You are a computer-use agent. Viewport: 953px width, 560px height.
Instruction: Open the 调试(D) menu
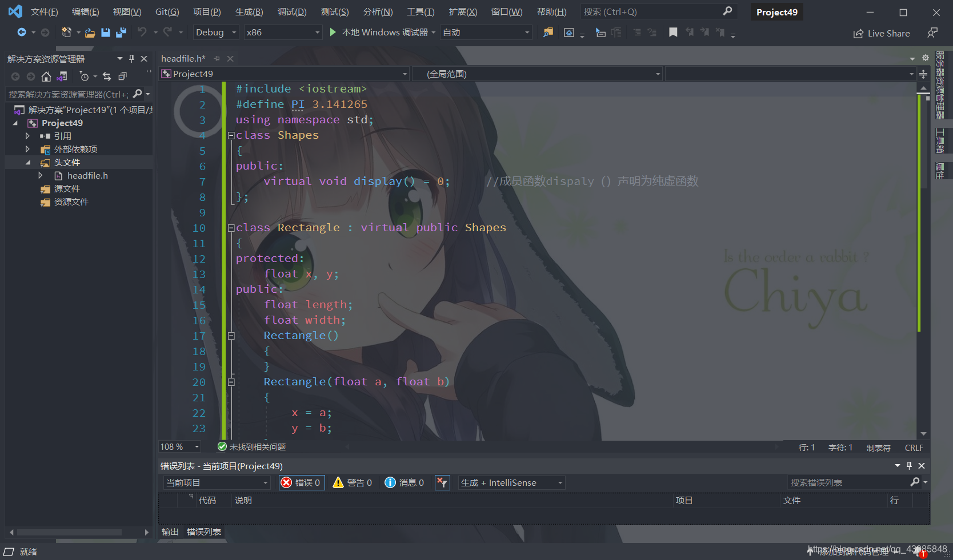[x=292, y=12]
